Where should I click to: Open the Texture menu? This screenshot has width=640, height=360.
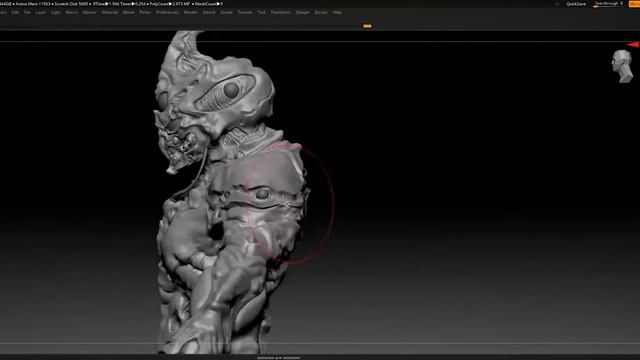pos(244,12)
